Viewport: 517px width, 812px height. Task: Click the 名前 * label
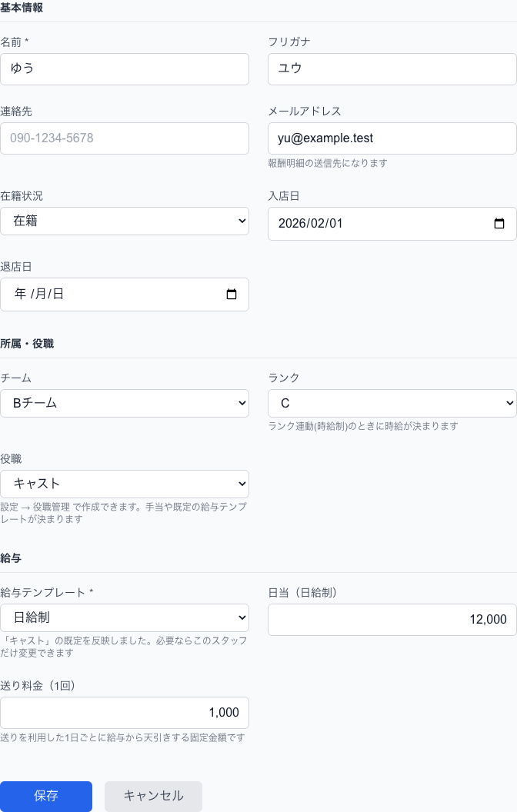click(15, 42)
